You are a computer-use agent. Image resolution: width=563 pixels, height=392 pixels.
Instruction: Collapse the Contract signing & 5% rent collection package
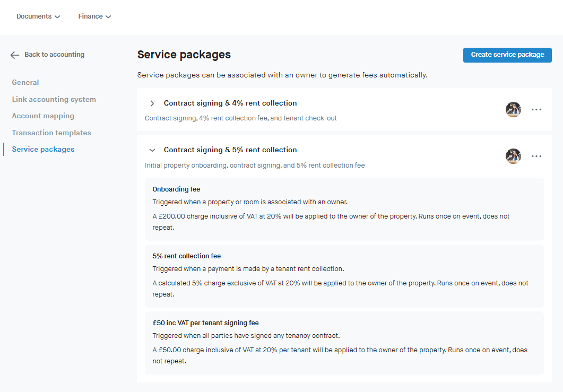(x=152, y=150)
